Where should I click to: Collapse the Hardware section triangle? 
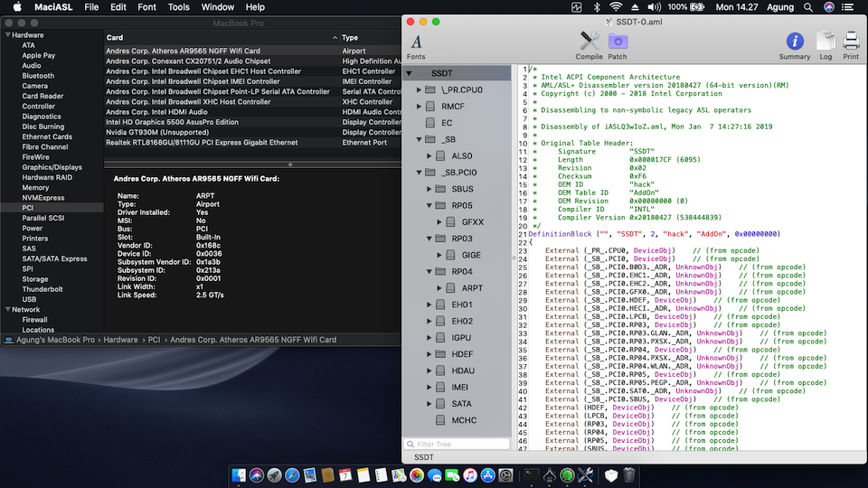(x=7, y=35)
